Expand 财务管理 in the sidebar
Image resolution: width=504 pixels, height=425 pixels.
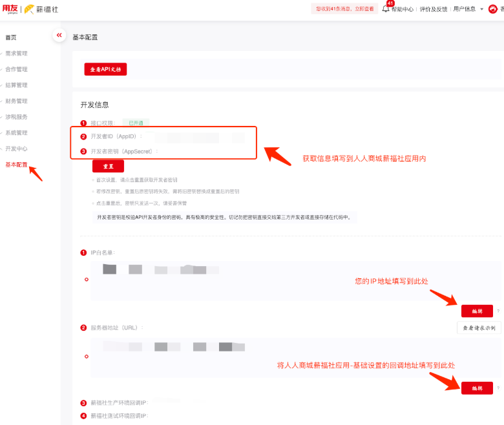[16, 101]
